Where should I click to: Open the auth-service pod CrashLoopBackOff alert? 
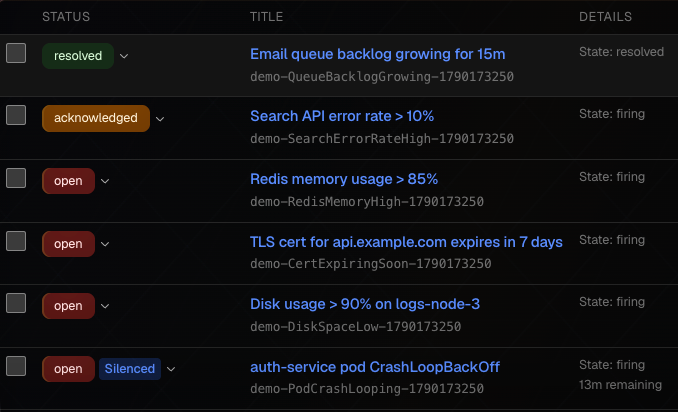coord(375,367)
